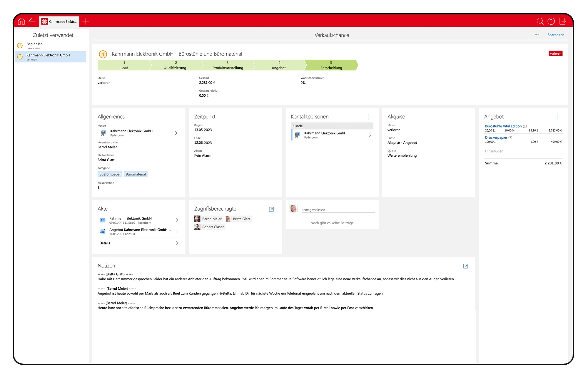Open Angebot Kahrmann Word document entry chevron
Viewport: 588px width, 382px height.
[x=177, y=232]
